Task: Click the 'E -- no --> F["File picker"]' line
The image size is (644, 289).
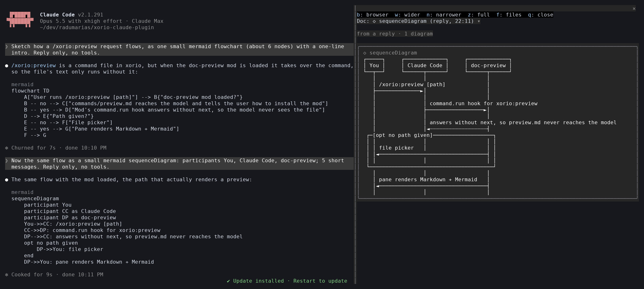Action: [68, 123]
